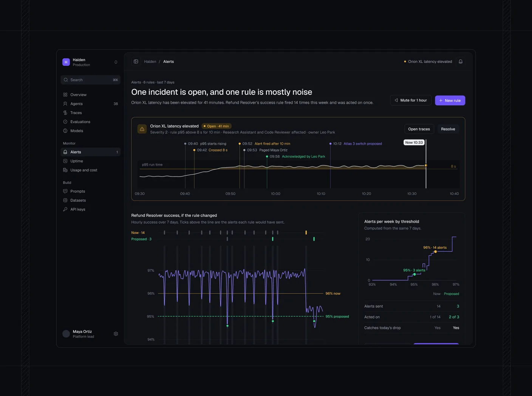Select the 09:58 Acknowledged by Leo Park marker
The image size is (532, 396).
[295, 157]
